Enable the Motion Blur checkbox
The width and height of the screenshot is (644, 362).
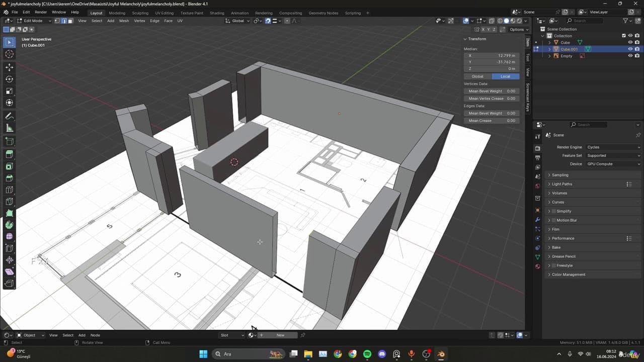[554, 220]
